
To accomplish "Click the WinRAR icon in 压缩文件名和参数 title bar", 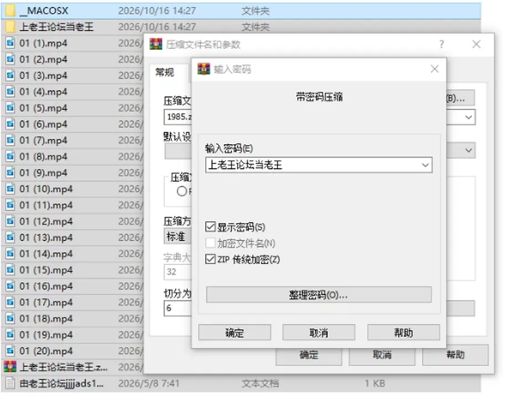I will pos(156,44).
